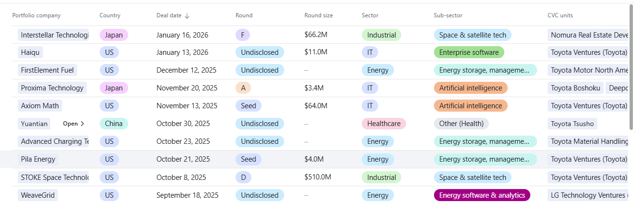This screenshot has width=644, height=203.
Task: Click the Toyota Tsusho CVC unit
Action: point(572,124)
